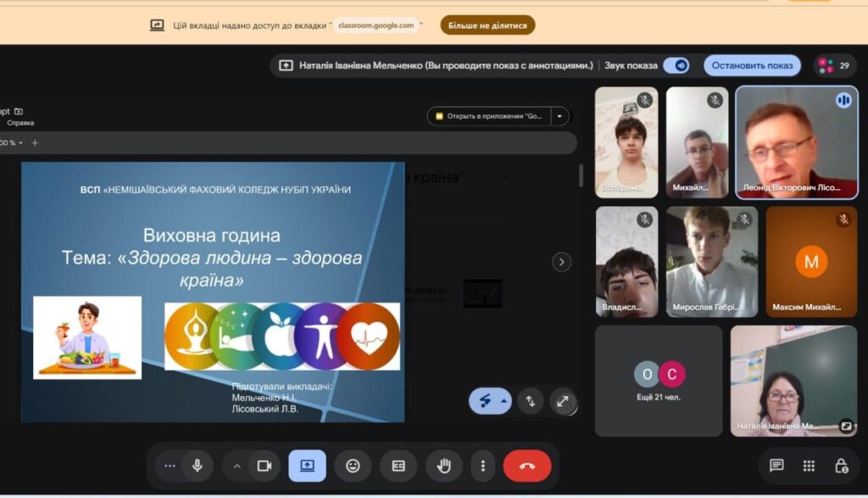Go to the next slide with the arrow
Screen dimensions: 868x498
(561, 262)
